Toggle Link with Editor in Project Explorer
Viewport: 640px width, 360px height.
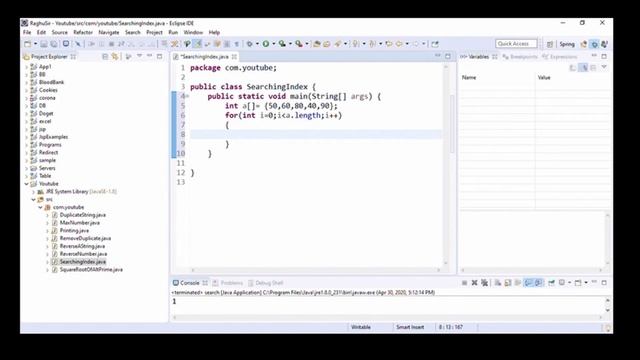[115, 57]
